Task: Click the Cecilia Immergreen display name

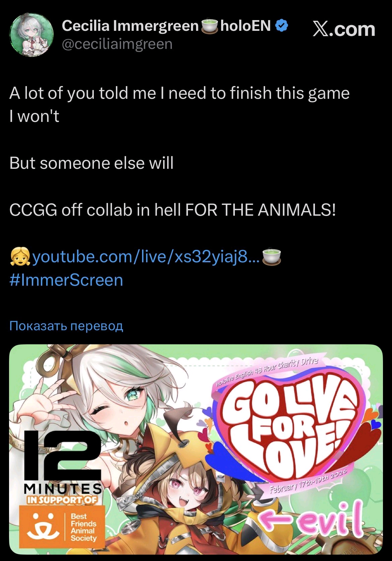Action: point(130,26)
